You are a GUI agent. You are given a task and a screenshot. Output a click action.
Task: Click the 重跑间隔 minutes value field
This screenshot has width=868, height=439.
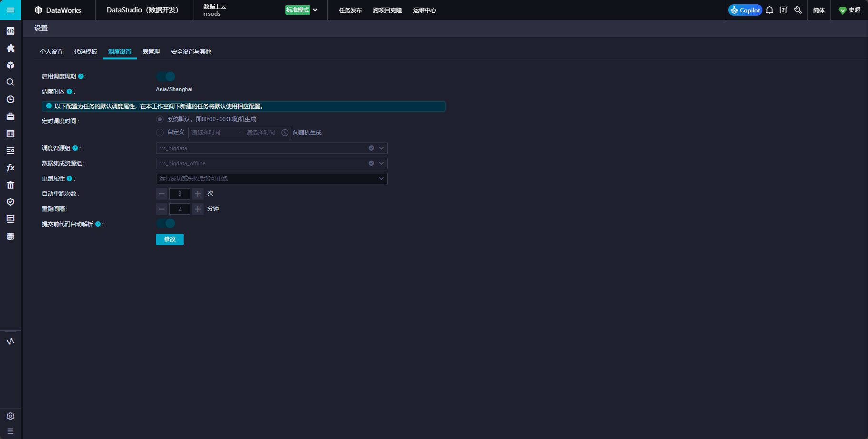[180, 209]
